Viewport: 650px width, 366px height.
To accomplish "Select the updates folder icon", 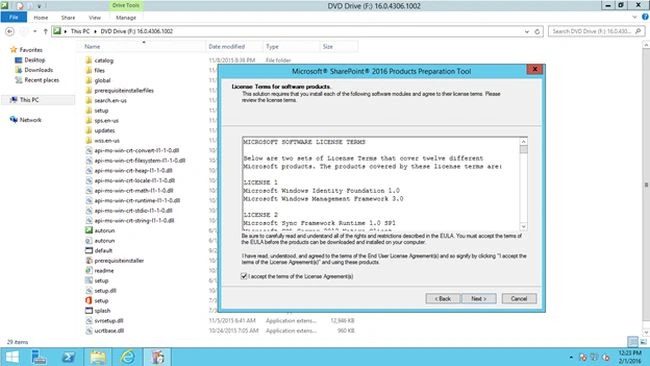I will click(x=89, y=130).
